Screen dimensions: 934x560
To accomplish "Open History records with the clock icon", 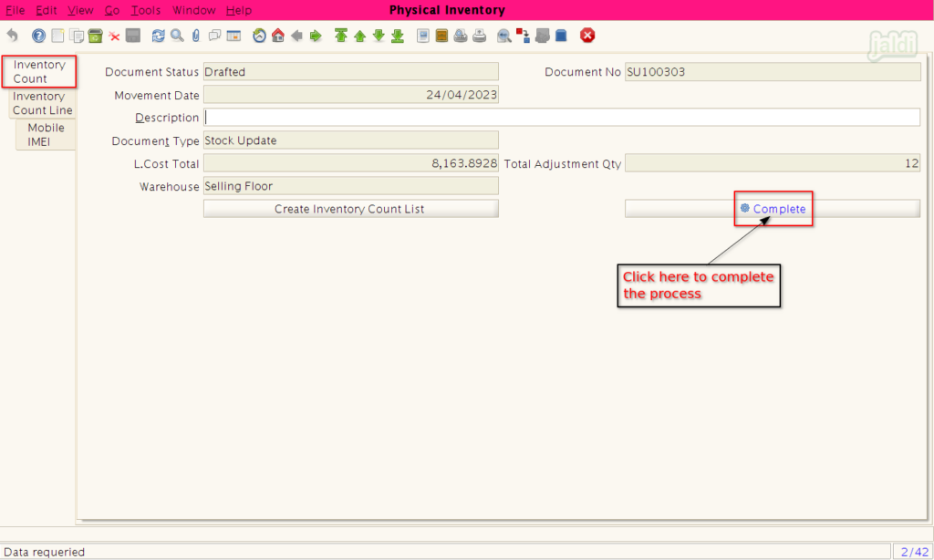I will (259, 36).
